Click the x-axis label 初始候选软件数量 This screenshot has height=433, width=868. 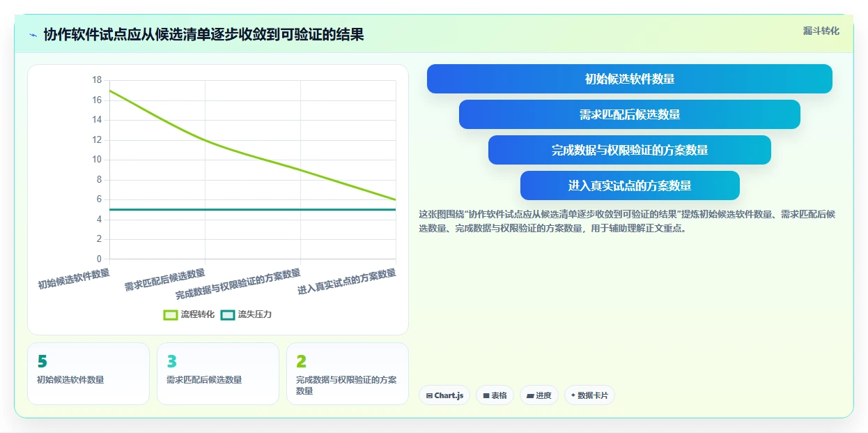[x=74, y=279]
